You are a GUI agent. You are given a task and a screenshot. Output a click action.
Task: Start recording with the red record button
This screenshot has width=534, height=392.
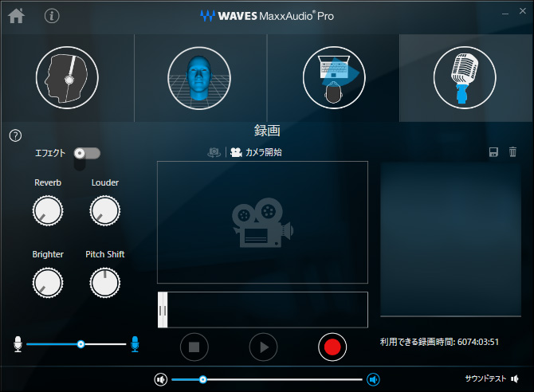332,347
